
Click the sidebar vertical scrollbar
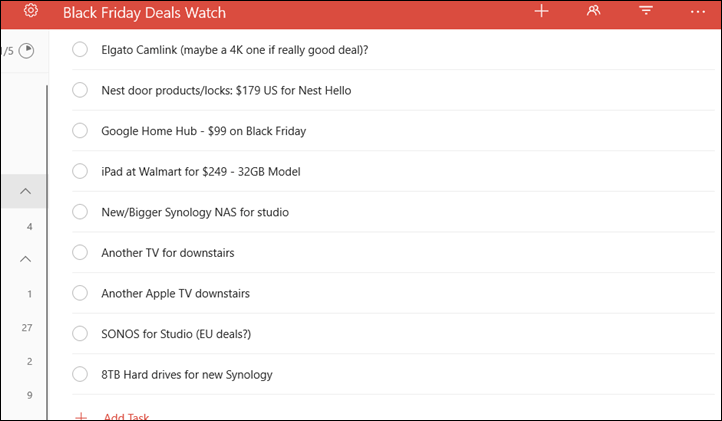pos(47,252)
